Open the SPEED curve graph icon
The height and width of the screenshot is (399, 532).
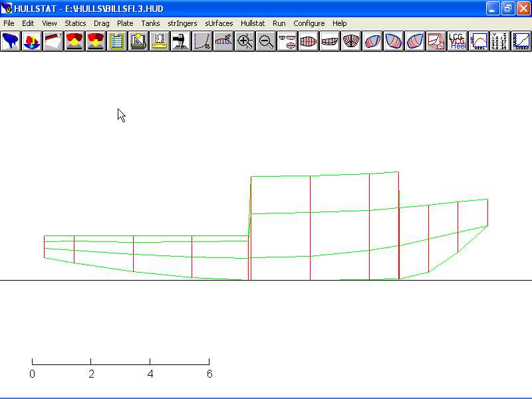[521, 41]
